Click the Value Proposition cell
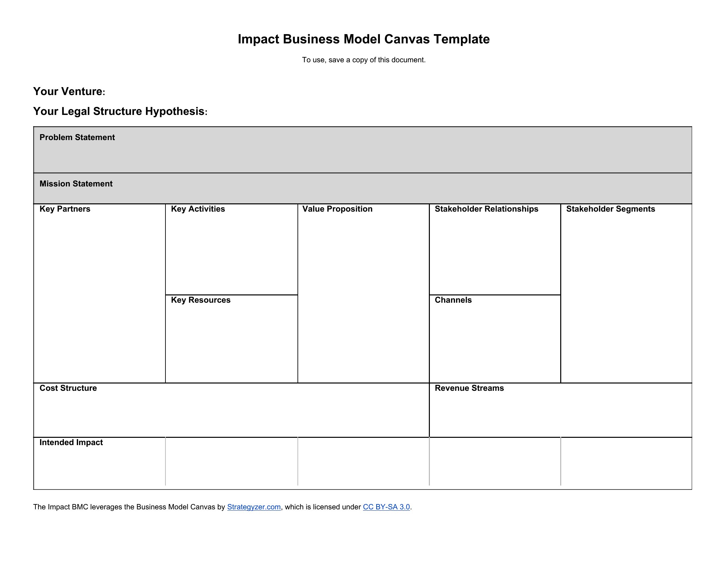 coord(363,293)
